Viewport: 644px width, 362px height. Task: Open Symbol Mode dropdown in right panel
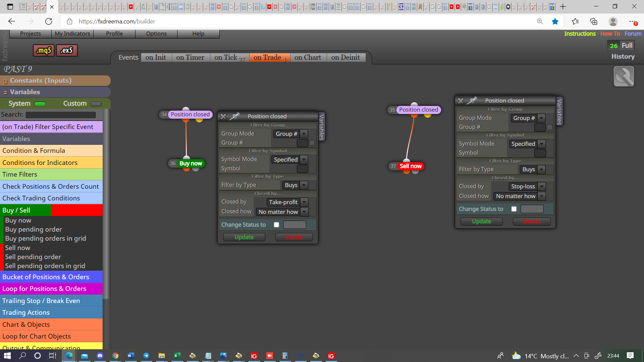(527, 144)
